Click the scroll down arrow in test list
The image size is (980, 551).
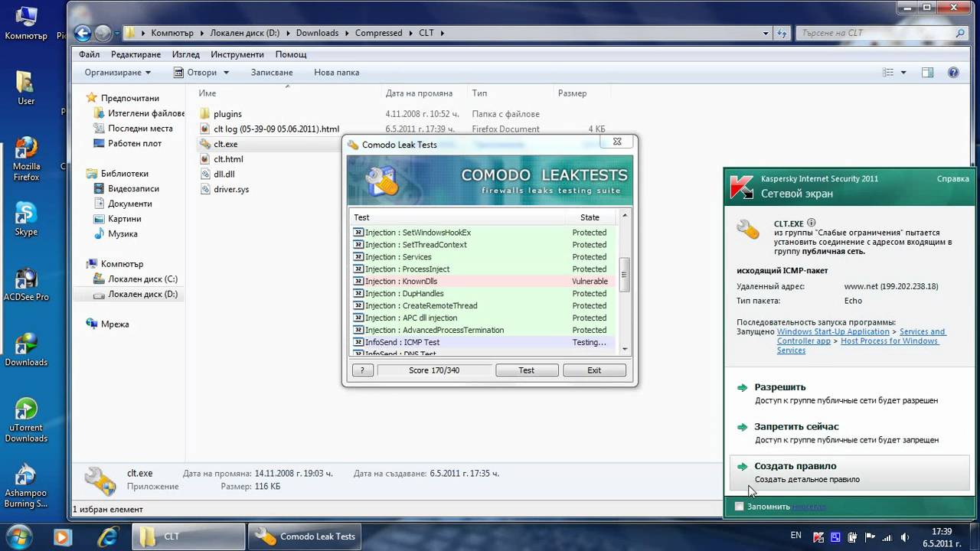pyautogui.click(x=624, y=348)
